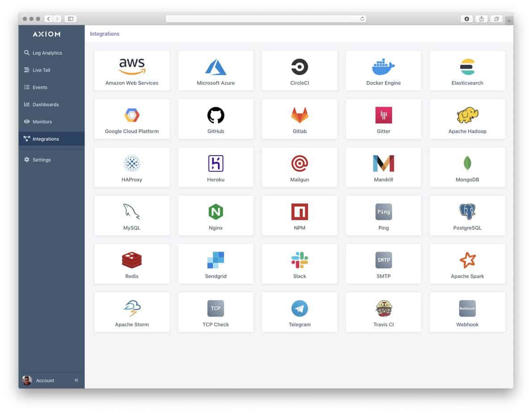This screenshot has width=532, height=413.
Task: Open the Amazon Web Services integration
Action: click(132, 71)
